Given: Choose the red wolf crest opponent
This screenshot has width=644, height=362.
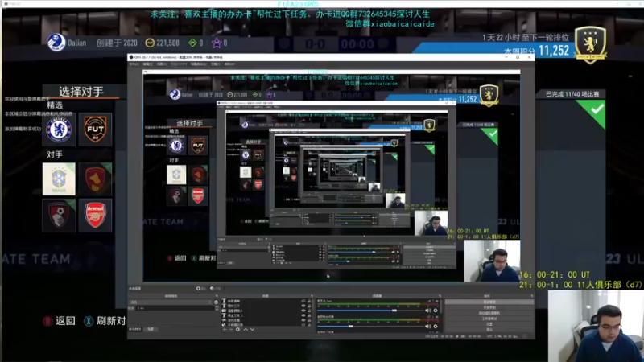Looking at the screenshot, I should coord(95,179).
